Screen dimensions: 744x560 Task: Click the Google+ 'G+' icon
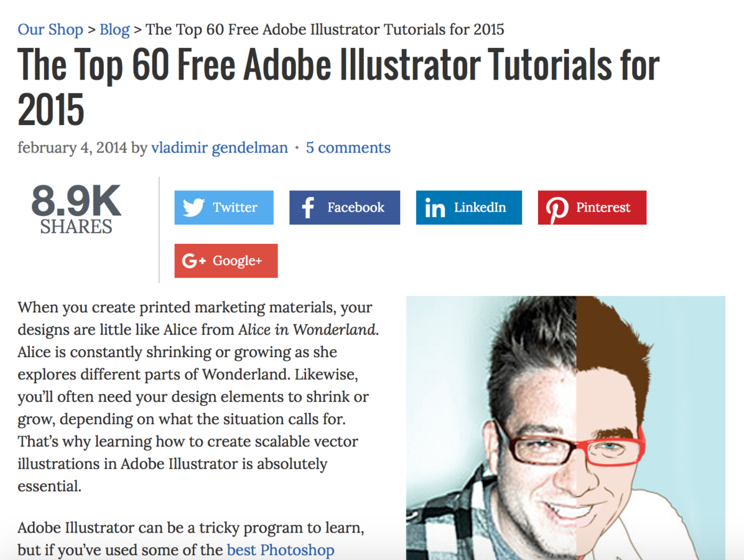pyautogui.click(x=193, y=261)
